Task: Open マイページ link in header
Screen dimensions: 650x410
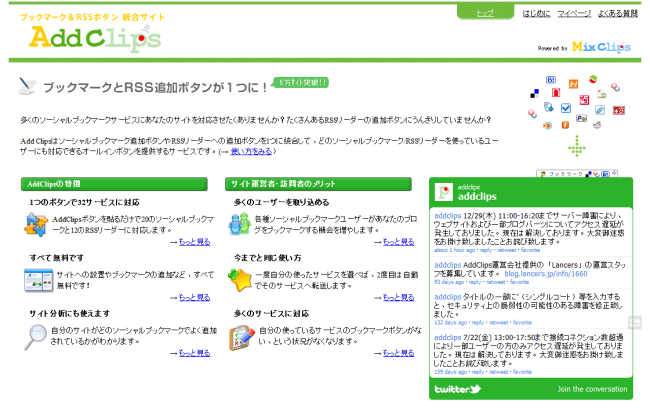Action: click(574, 14)
